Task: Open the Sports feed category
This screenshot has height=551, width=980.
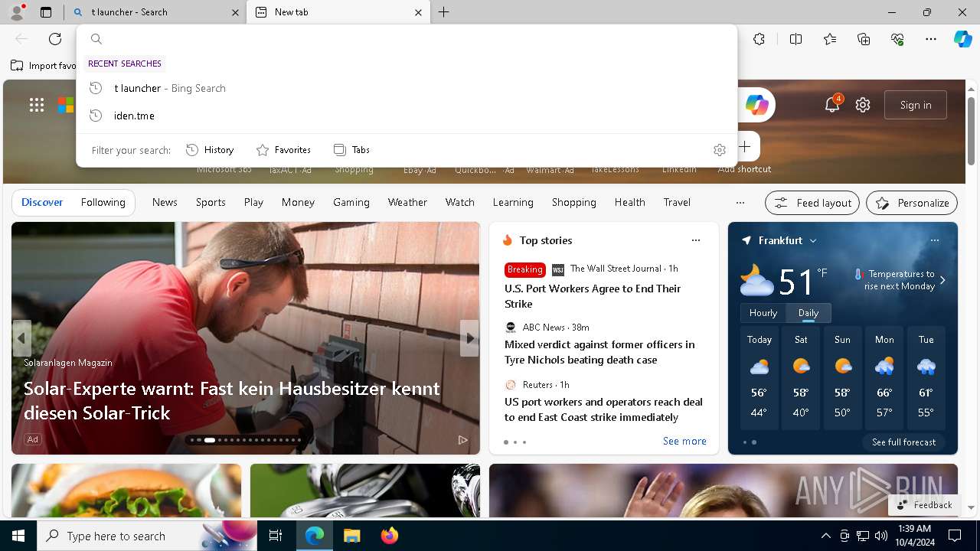Action: [211, 203]
